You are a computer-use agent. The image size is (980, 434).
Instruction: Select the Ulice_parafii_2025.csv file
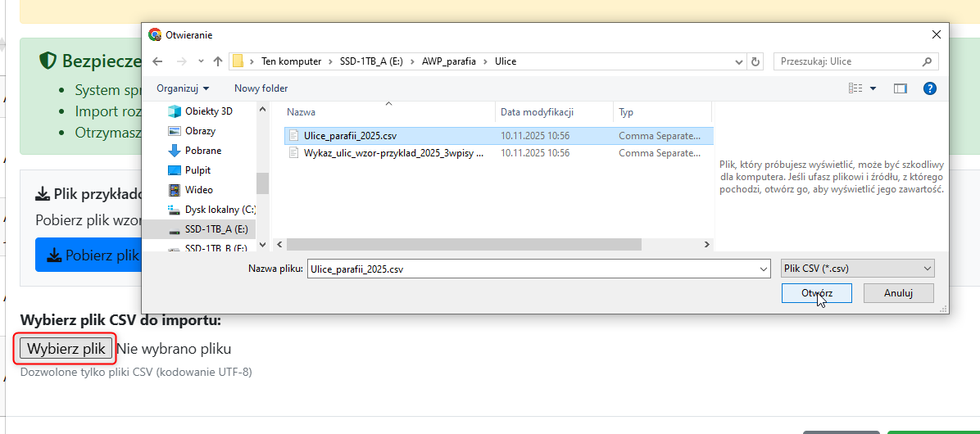pos(350,135)
